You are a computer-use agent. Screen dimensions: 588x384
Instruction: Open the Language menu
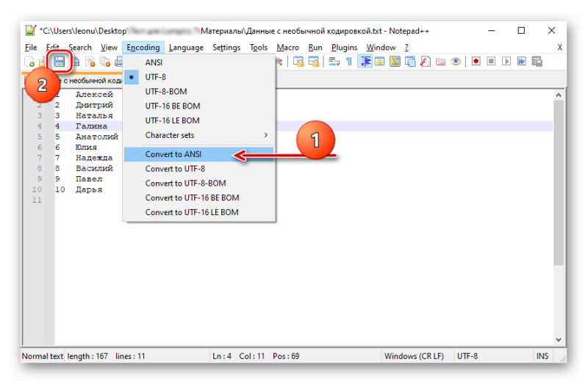click(x=186, y=48)
